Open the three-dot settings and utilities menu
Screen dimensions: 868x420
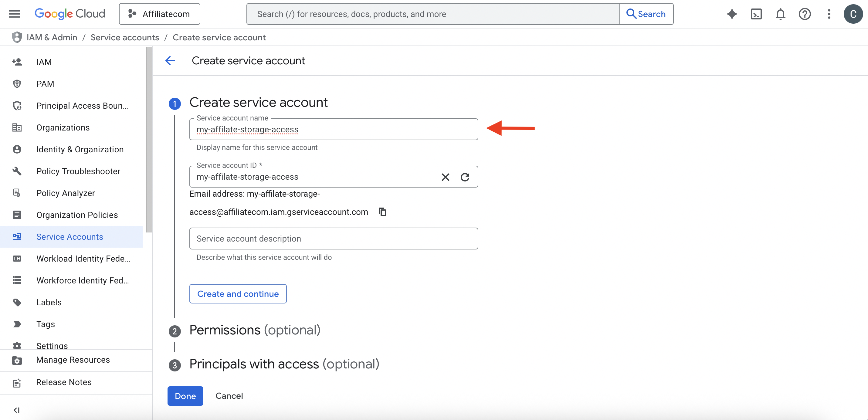point(829,14)
